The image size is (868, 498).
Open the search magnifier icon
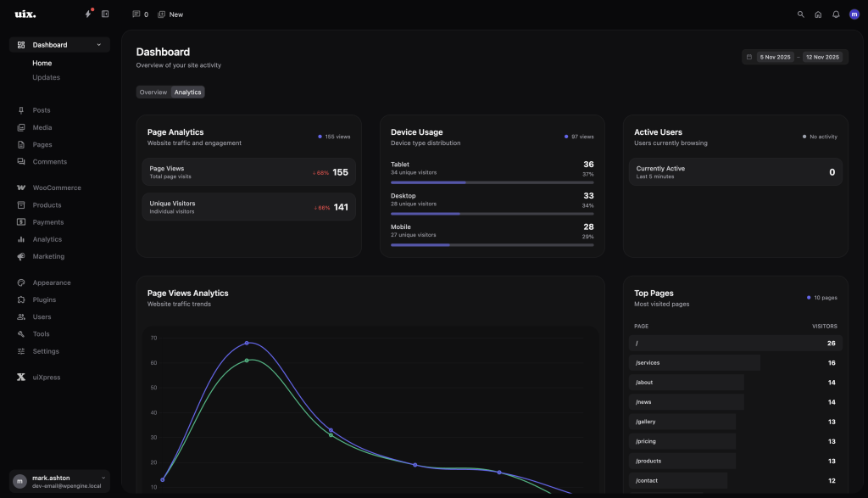point(801,14)
